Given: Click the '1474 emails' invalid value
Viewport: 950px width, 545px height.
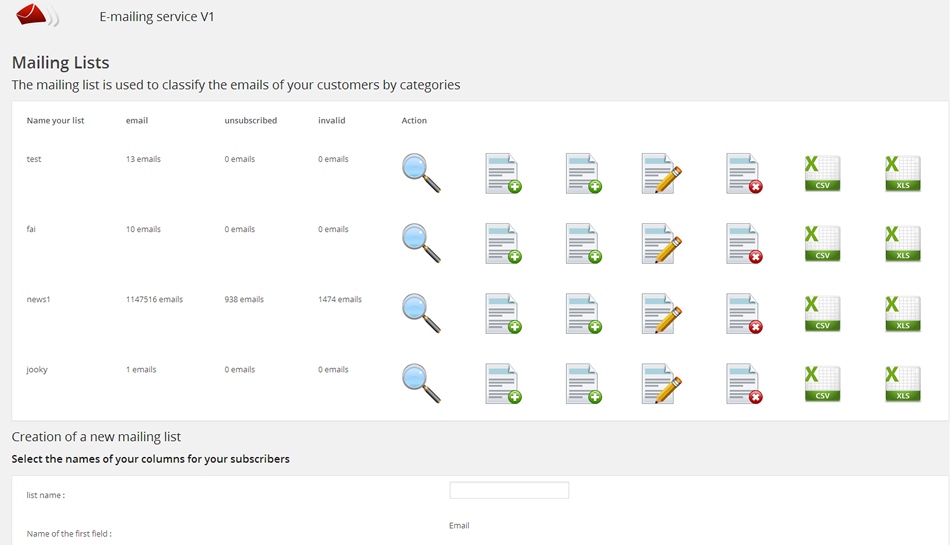Looking at the screenshot, I should pos(340,300).
